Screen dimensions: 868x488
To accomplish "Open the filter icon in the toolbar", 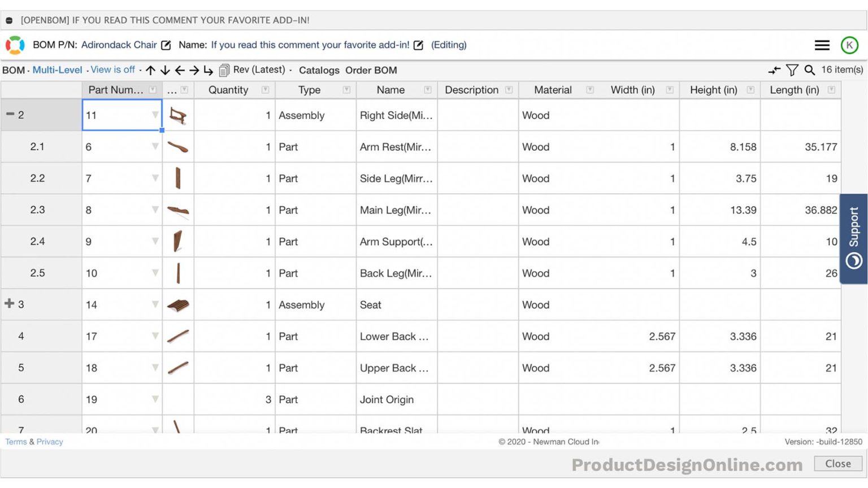I will coord(792,70).
